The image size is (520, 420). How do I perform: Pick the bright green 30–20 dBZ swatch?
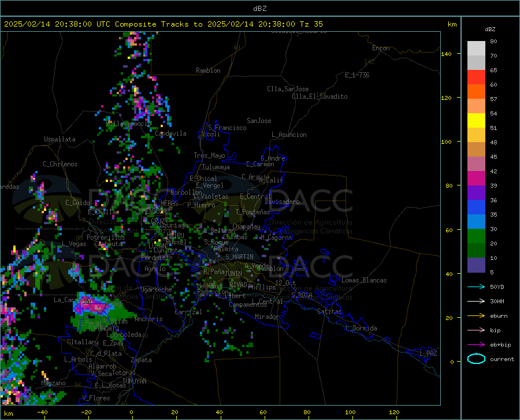(x=476, y=236)
